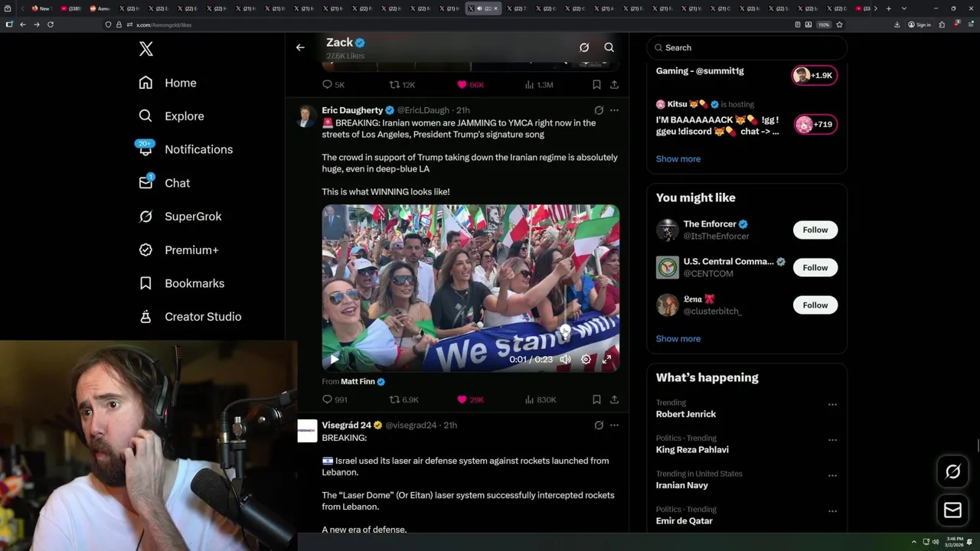Screen dimensions: 980x551
Task: Click Sign in in browser toolbar
Action: (920, 24)
